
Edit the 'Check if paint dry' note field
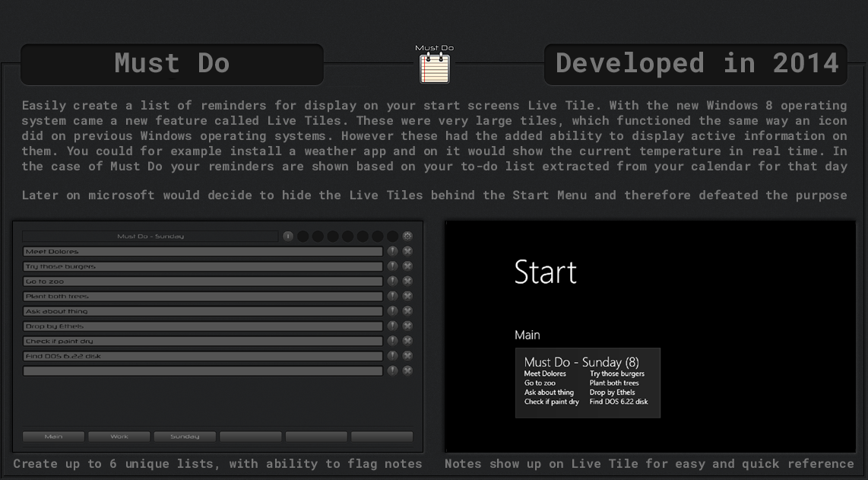(203, 342)
